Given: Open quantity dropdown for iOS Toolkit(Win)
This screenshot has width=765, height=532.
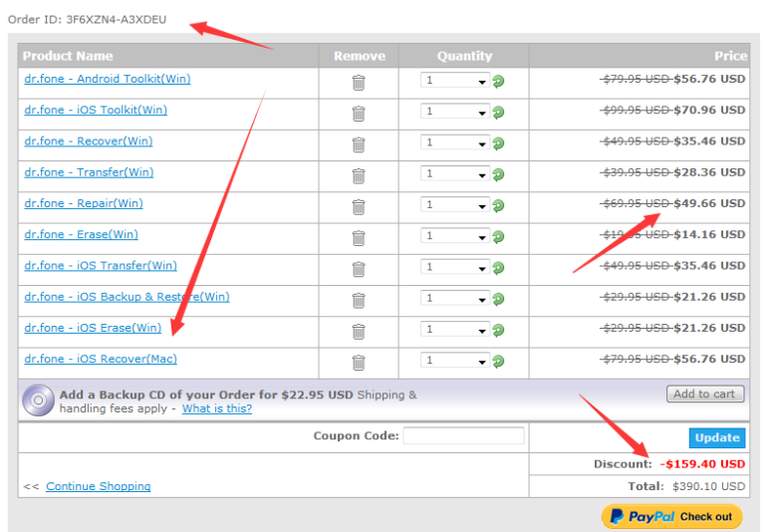Looking at the screenshot, I should point(455,112).
